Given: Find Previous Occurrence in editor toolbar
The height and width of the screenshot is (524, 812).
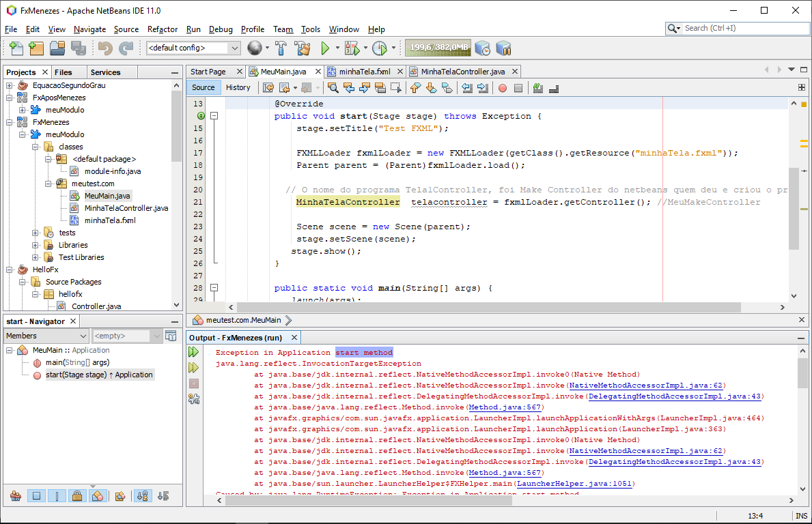Looking at the screenshot, I should click(x=349, y=88).
